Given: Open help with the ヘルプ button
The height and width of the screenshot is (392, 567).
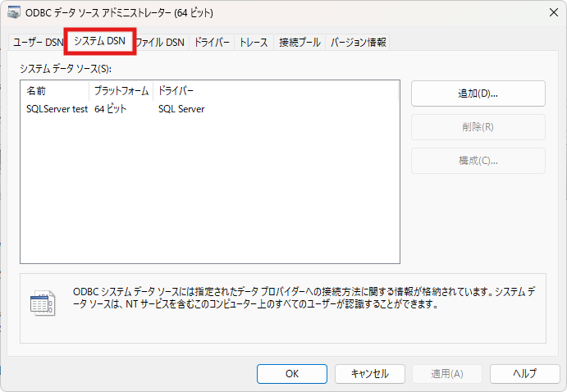Looking at the screenshot, I should click(x=525, y=374).
